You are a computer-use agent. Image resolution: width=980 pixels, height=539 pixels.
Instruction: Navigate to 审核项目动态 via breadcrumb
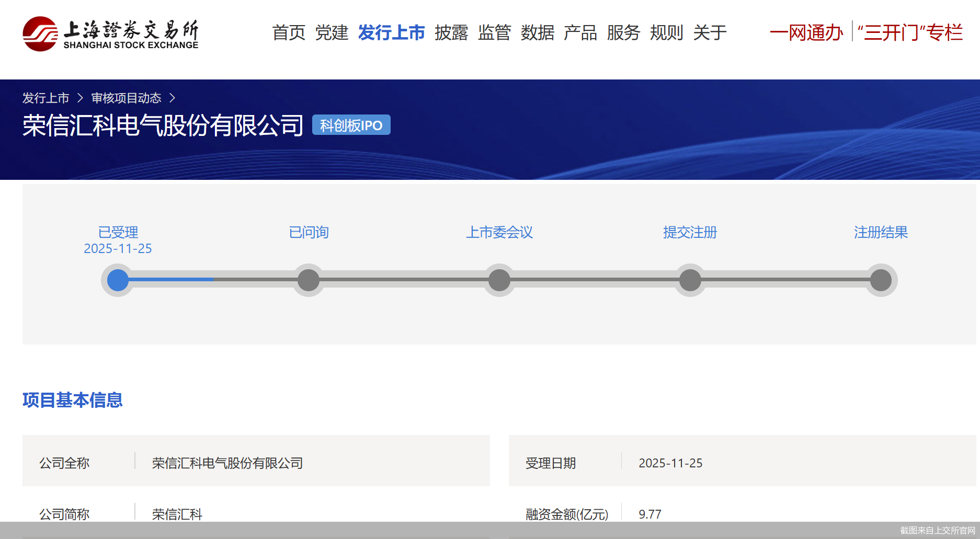pyautogui.click(x=126, y=98)
